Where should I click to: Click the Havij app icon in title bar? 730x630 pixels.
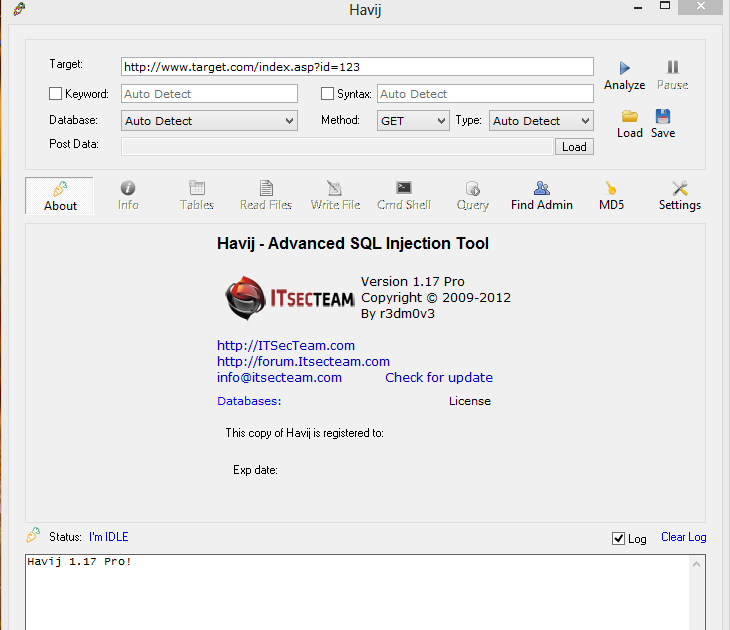[x=19, y=8]
